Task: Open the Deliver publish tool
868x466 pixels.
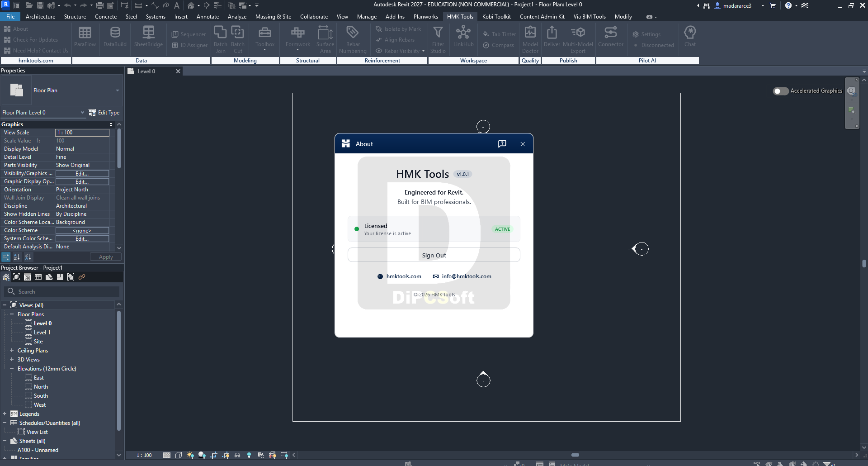Action: pos(552,37)
